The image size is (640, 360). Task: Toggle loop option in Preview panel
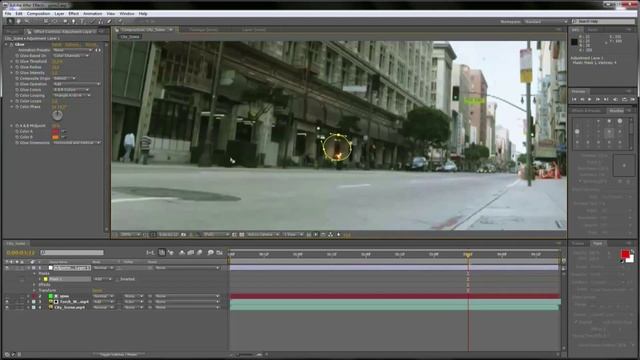tap(624, 99)
